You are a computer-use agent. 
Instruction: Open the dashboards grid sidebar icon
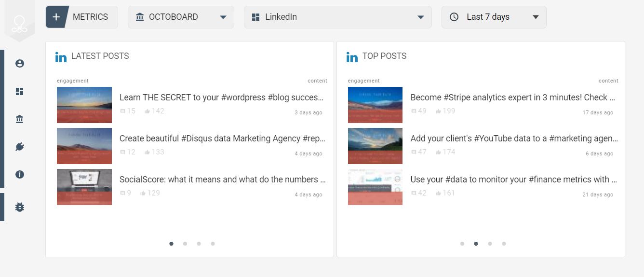[x=20, y=92]
